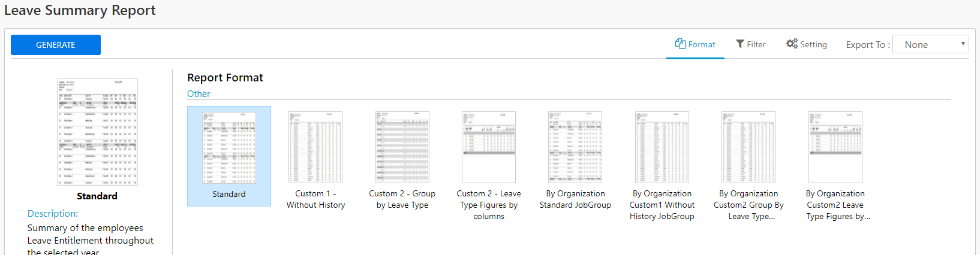This screenshot has width=980, height=255.
Task: Select By Organization Custom2 Group By Leave Type thumbnail
Action: pyautogui.click(x=748, y=147)
